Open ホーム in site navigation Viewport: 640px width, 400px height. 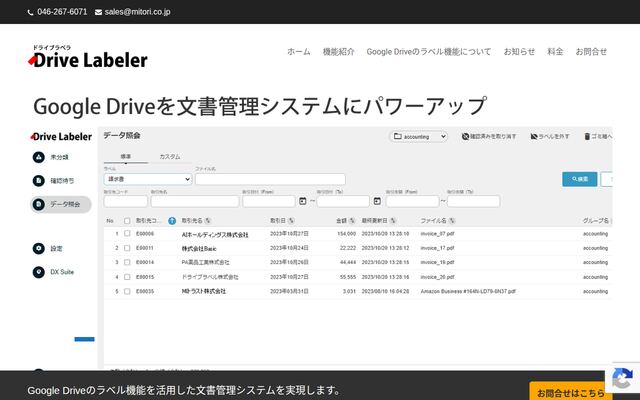(x=299, y=52)
